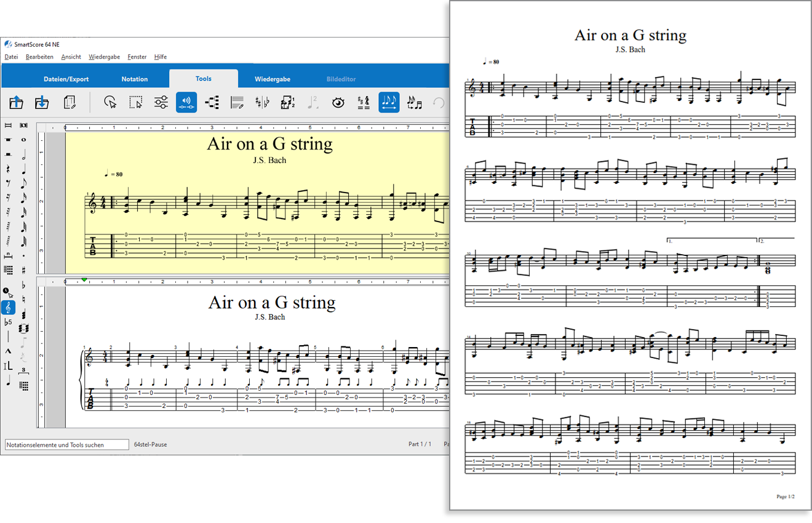The height and width of the screenshot is (523, 812).
Task: Open the Dateien/Export tab
Action: tap(66, 79)
